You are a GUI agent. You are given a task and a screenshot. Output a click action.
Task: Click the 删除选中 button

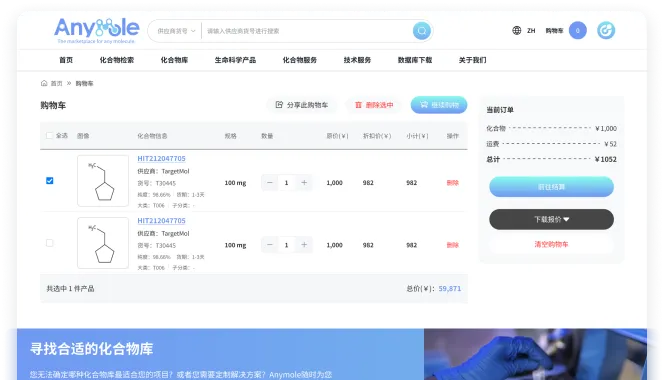(x=374, y=105)
